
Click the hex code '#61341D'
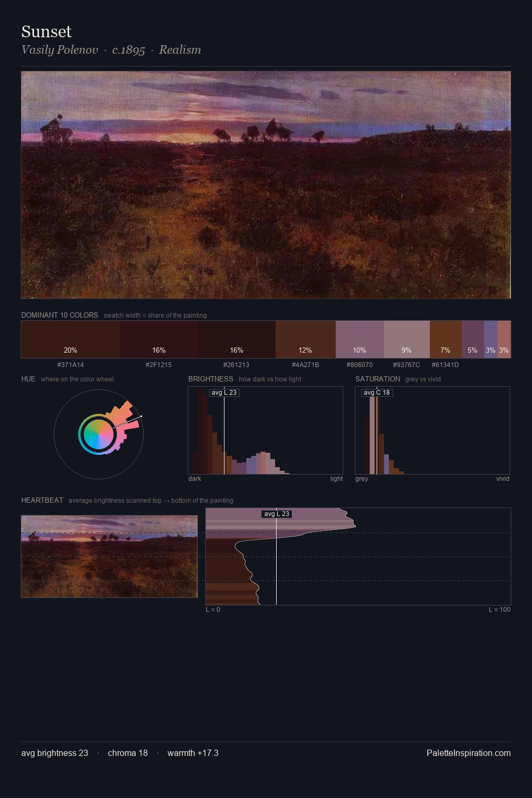click(445, 365)
